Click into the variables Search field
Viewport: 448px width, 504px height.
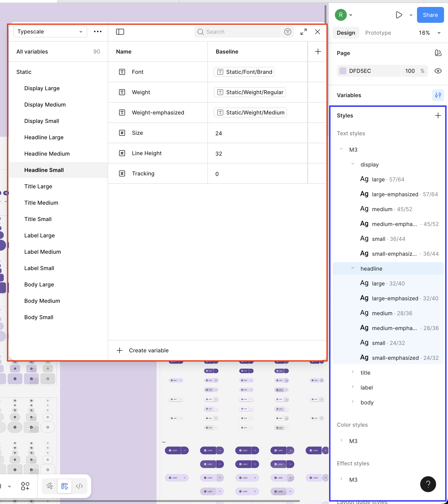click(238, 32)
